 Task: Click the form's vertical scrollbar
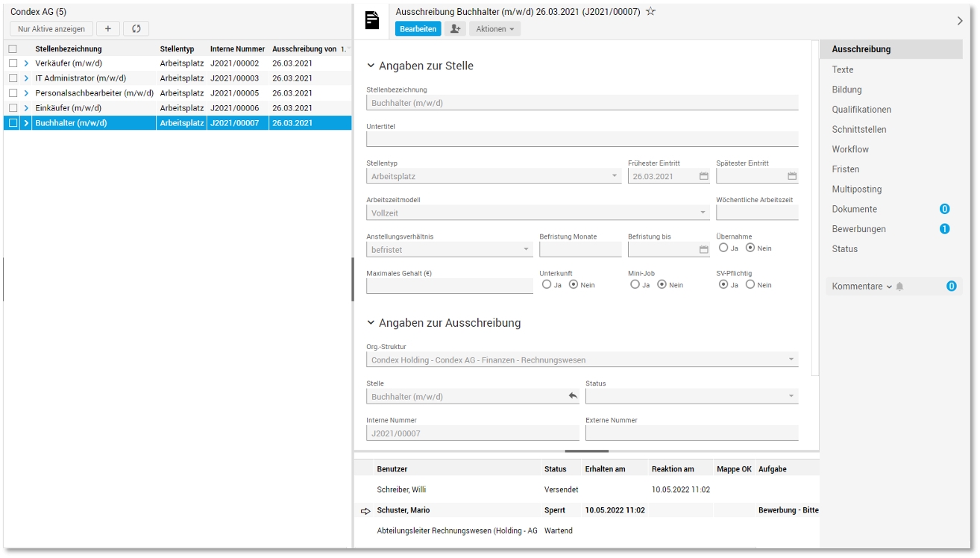click(816, 208)
